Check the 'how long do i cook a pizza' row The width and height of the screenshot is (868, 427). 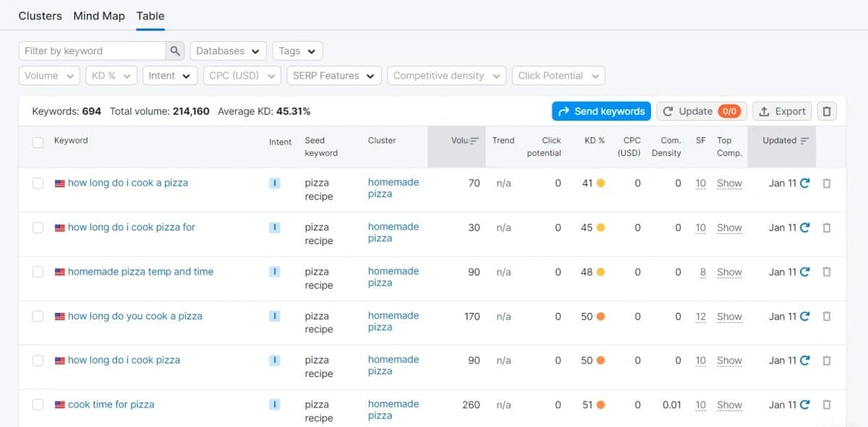click(38, 184)
